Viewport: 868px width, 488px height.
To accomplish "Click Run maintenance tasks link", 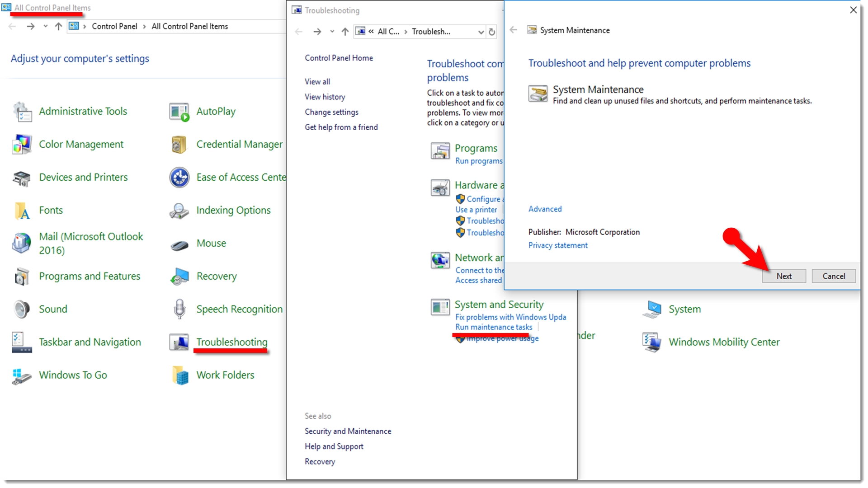I will click(x=493, y=327).
